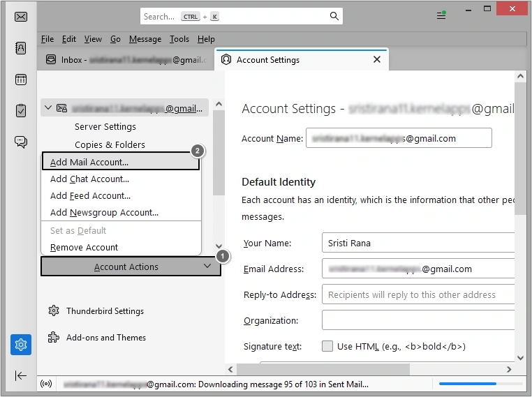
Task: Open the Go menu
Action: [115, 39]
